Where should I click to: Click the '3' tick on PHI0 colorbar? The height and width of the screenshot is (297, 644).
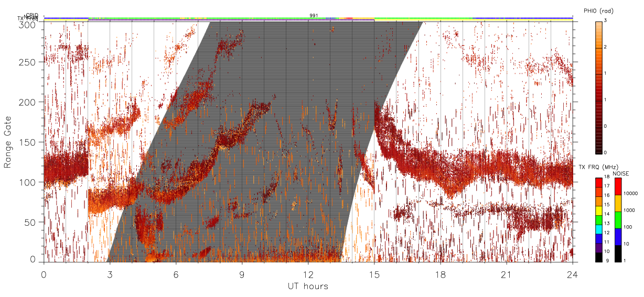606,21
